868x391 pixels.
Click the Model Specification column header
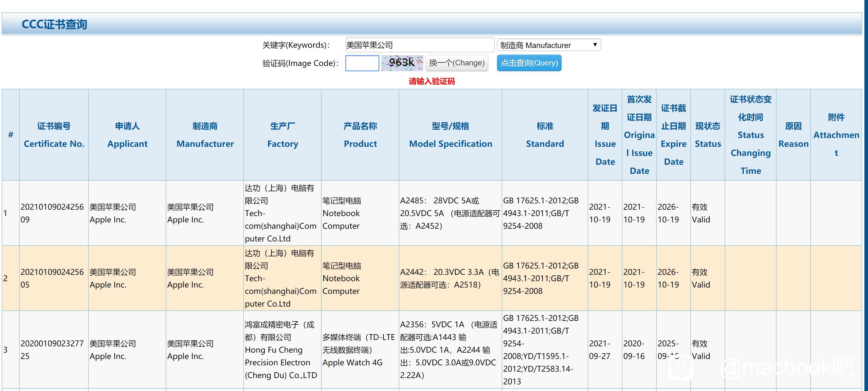pyautogui.click(x=451, y=135)
